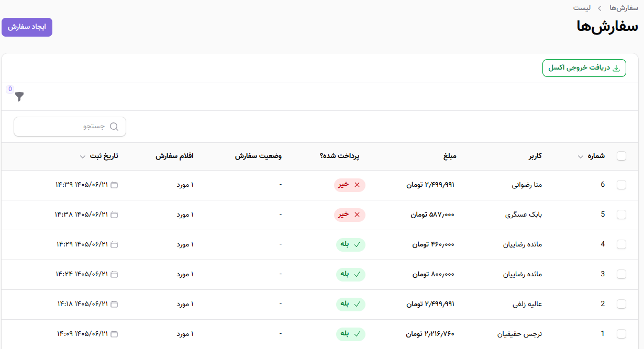Sort table by شماره column
This screenshot has width=644, height=349.
click(x=591, y=156)
